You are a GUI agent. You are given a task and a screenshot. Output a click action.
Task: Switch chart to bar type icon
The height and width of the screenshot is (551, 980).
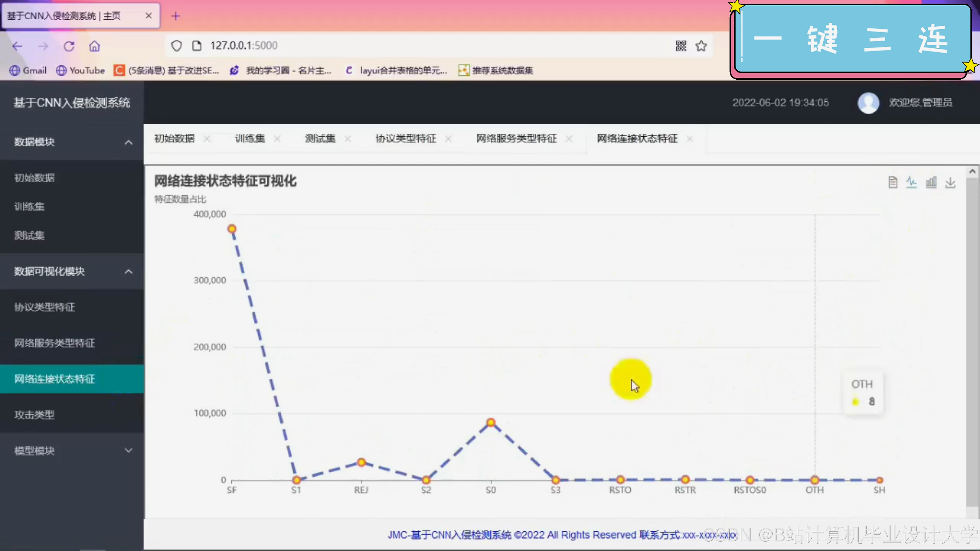931,183
